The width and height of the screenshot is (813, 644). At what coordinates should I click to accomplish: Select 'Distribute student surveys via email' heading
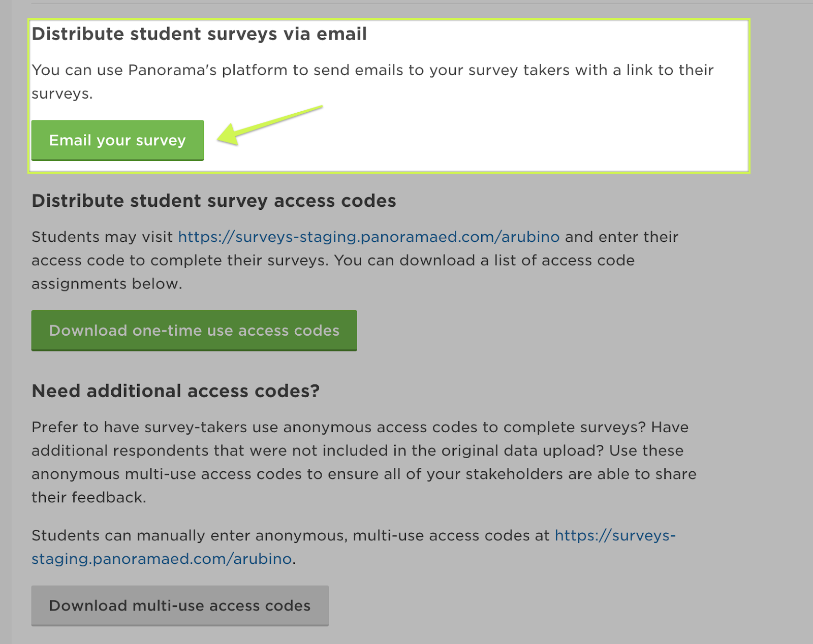pyautogui.click(x=199, y=34)
